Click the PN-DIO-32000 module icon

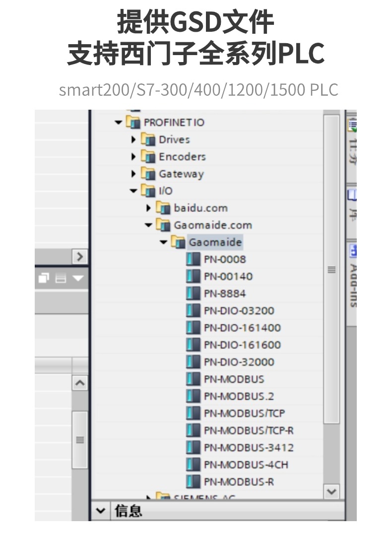(x=193, y=362)
